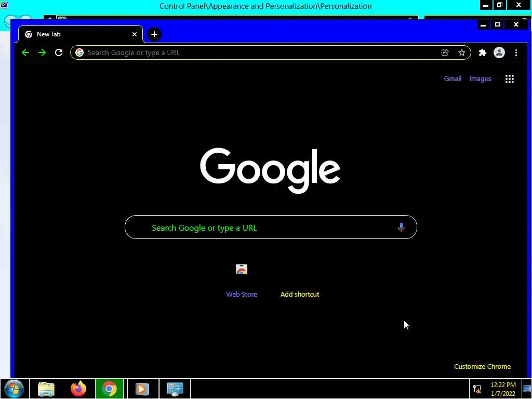The height and width of the screenshot is (399, 532).
Task: Open the Web Store shortcut tile icon
Action: (x=242, y=270)
